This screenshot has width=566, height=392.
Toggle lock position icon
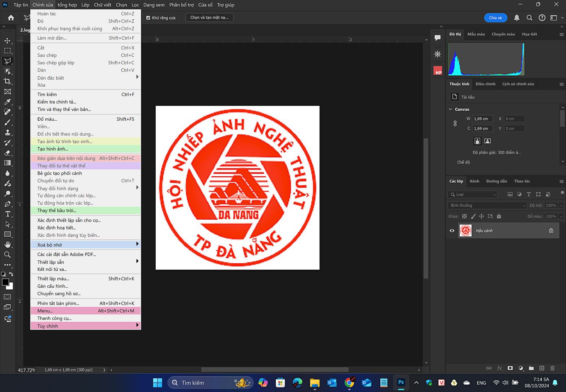pyautogui.click(x=481, y=216)
